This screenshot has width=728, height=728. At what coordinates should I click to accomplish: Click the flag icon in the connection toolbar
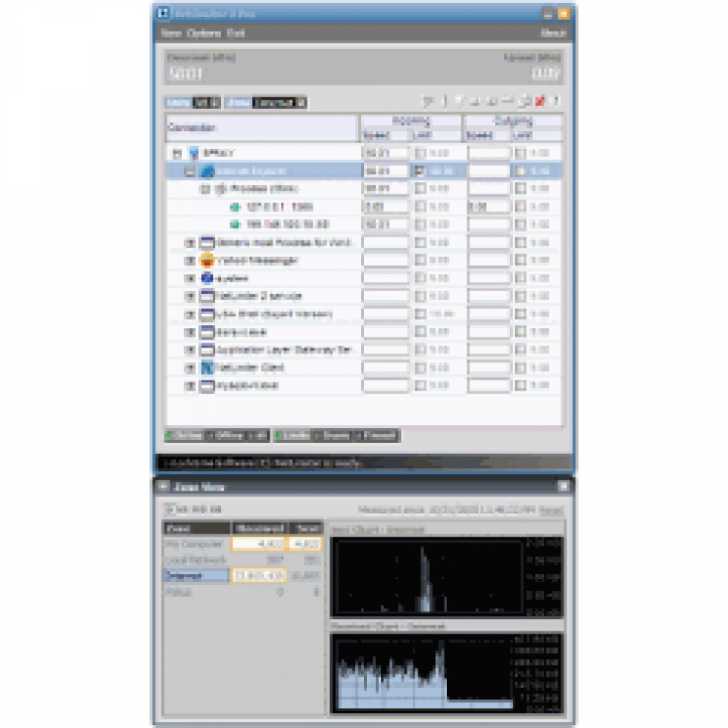(x=428, y=101)
